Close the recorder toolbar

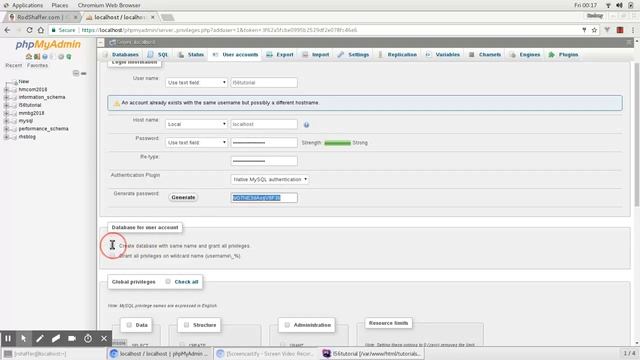104,338
